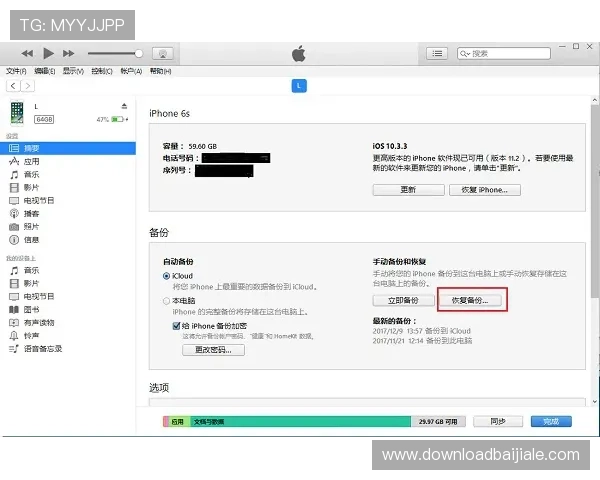
Task: Click the blue device L button
Action: tap(299, 86)
